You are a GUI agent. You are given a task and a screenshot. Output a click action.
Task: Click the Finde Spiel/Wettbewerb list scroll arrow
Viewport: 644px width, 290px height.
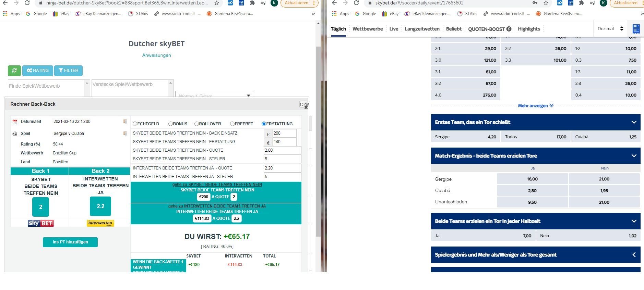(x=87, y=83)
